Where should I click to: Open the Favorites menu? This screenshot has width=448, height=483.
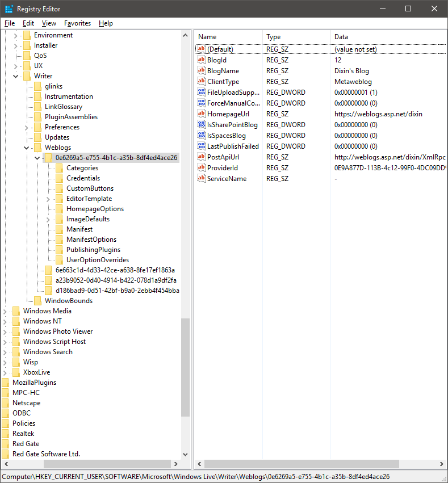point(77,23)
